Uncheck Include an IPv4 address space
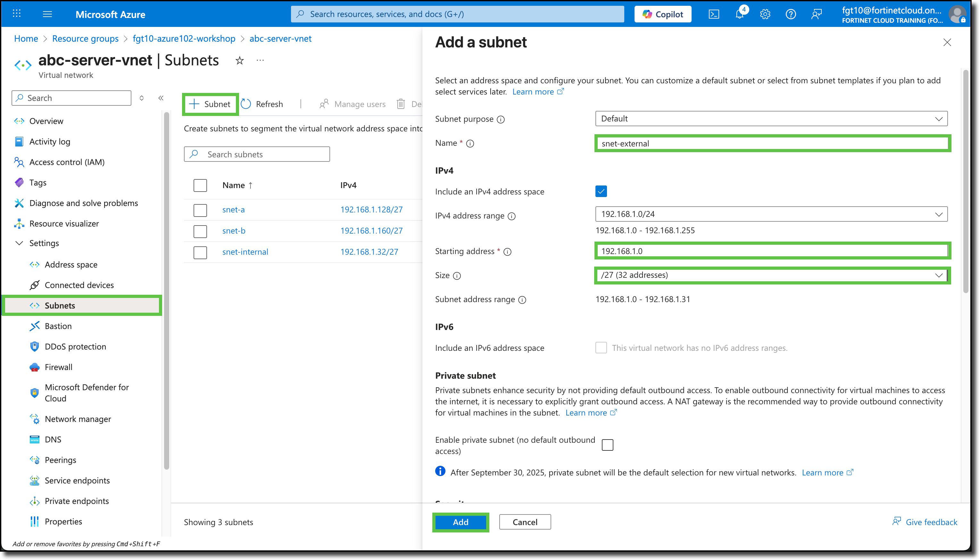Viewport: 980px width, 560px height. pyautogui.click(x=601, y=191)
